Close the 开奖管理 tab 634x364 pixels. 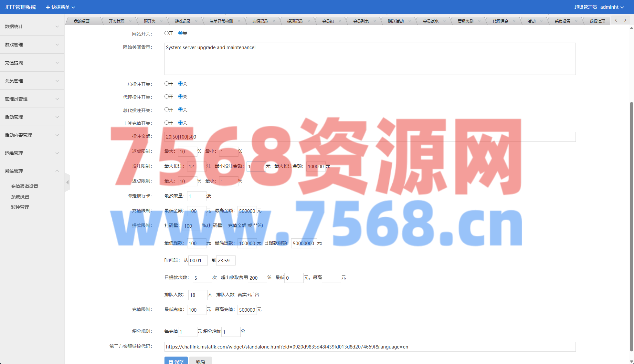[130, 21]
